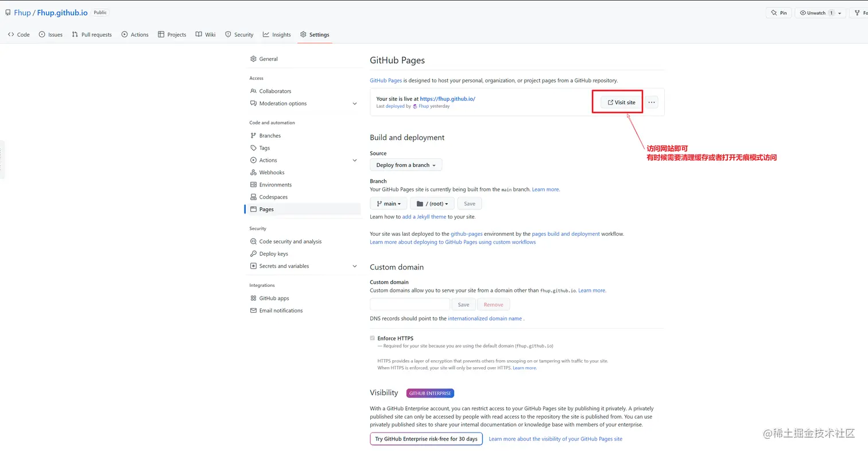Click the Fhup.github.io repository name link
Image resolution: width=868 pixels, height=452 pixels.
63,13
